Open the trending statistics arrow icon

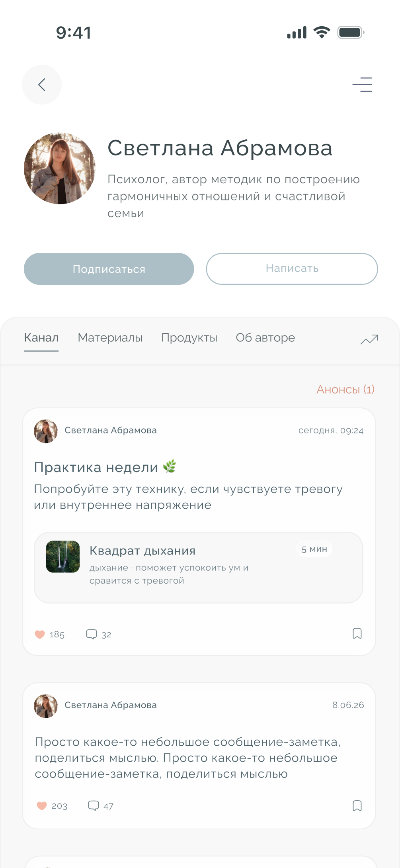[x=369, y=339]
